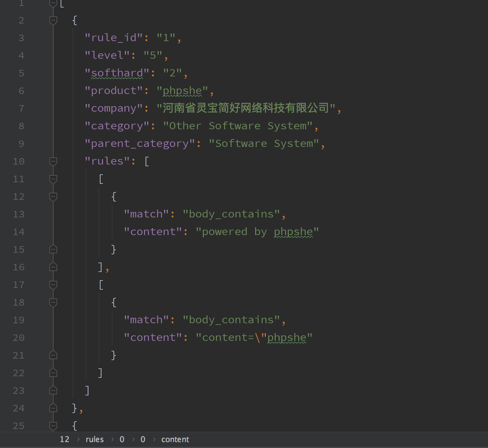Screen dimensions: 488x448
Task: Click the fold end marker on line 21
Action: [x=53, y=355]
